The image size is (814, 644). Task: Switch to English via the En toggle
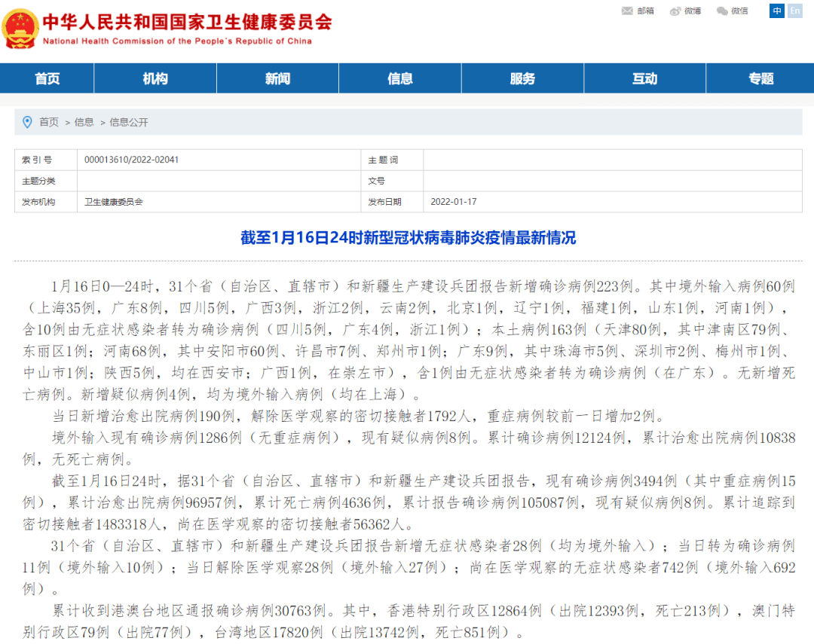click(x=797, y=11)
